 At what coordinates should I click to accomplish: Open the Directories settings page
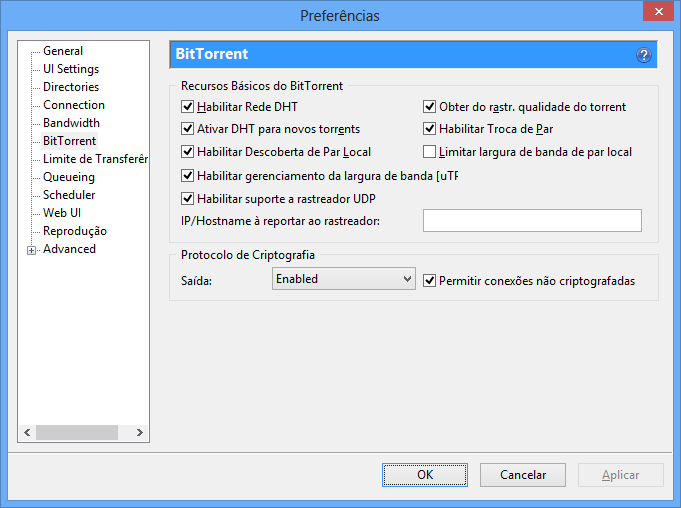(x=71, y=87)
